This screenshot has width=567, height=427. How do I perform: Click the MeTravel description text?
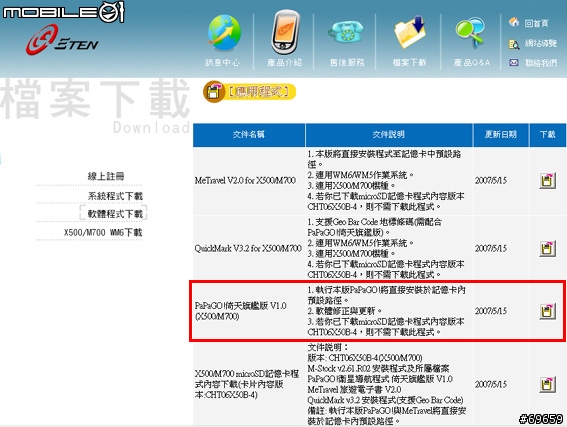(386, 180)
